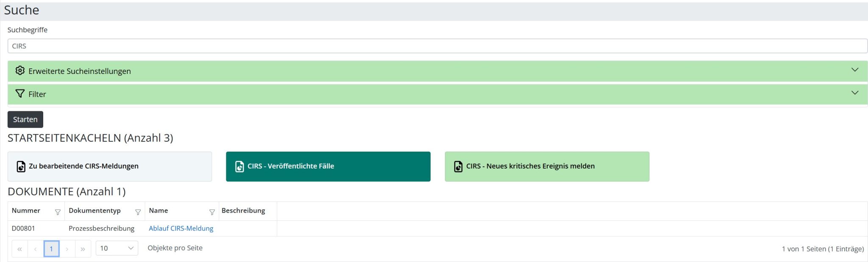Open the objects per page dropdown
The image size is (868, 262).
[117, 248]
